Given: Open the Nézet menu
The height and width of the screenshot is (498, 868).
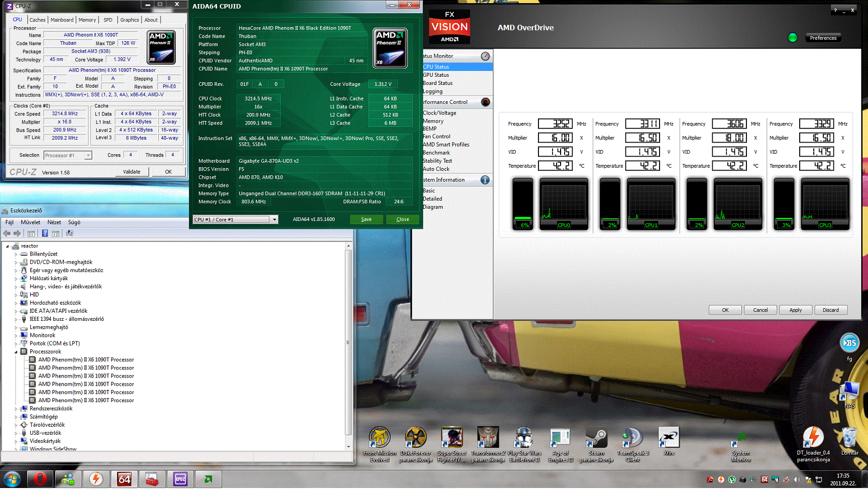Looking at the screenshot, I should (x=54, y=222).
